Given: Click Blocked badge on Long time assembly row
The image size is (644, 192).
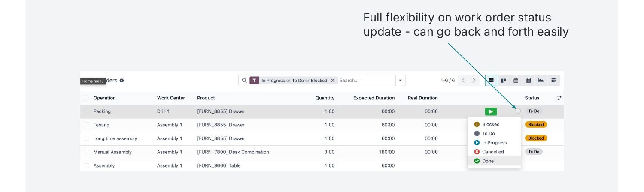Looking at the screenshot, I should click(536, 138).
